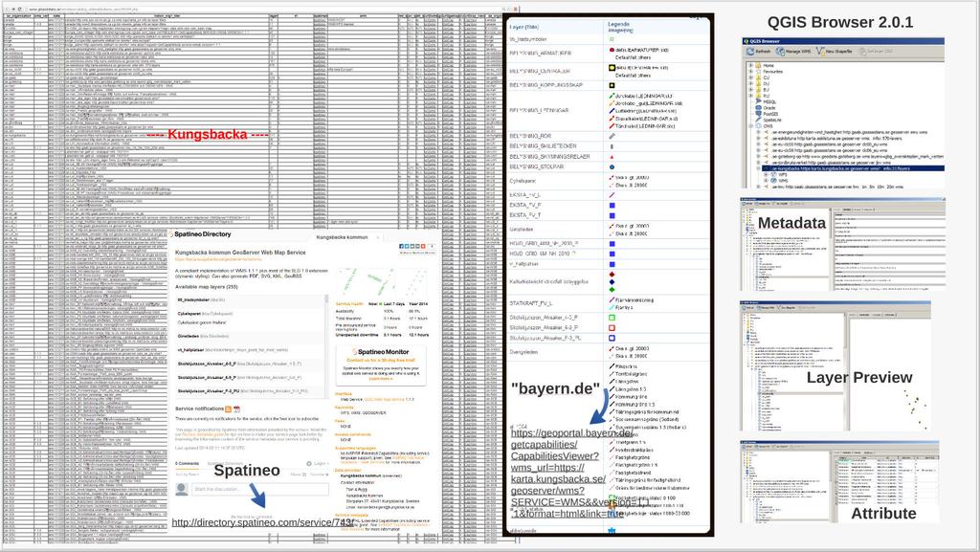Viewport: 980px width, 552px height.
Task: Click the service map preview thumbnail
Action: pos(381,282)
